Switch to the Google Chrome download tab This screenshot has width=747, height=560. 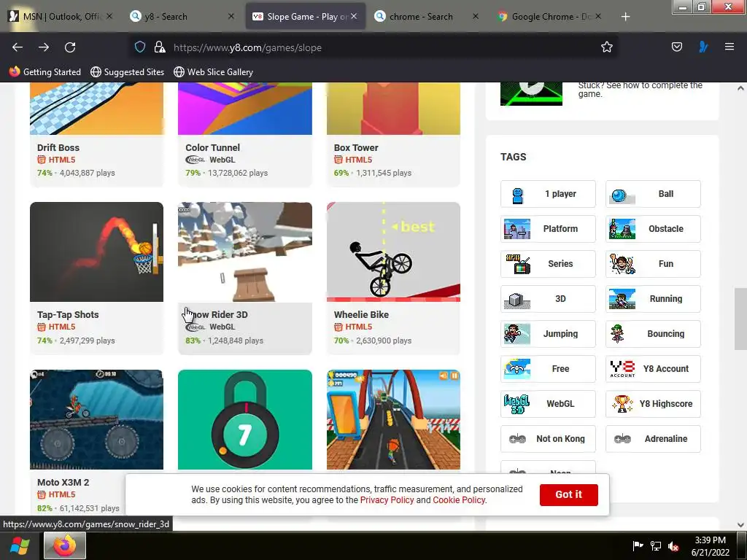[549, 16]
